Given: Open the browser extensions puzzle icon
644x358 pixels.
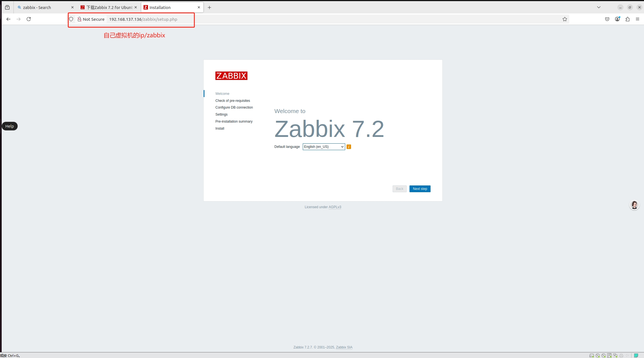Looking at the screenshot, I should coord(628,19).
